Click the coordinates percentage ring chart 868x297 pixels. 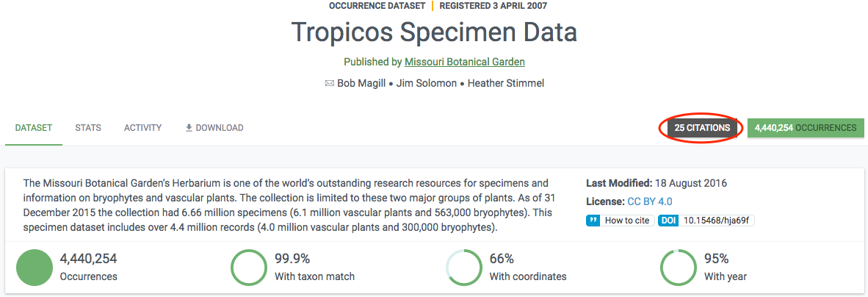tap(463, 268)
